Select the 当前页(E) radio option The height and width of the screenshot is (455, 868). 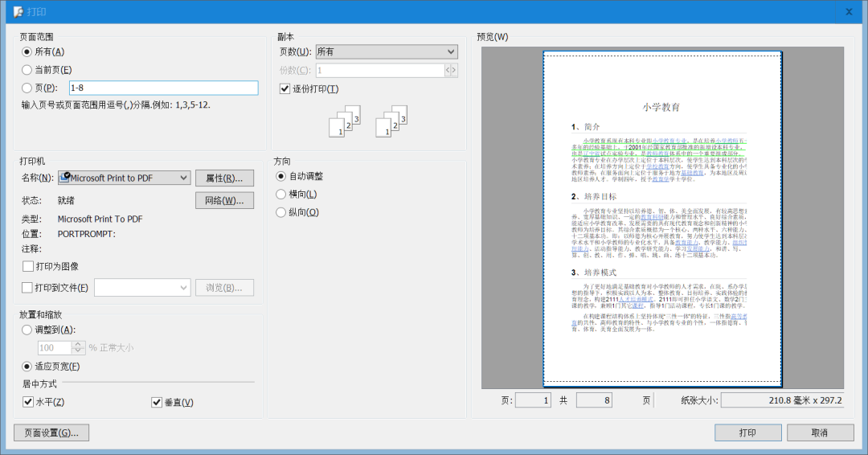tap(27, 70)
